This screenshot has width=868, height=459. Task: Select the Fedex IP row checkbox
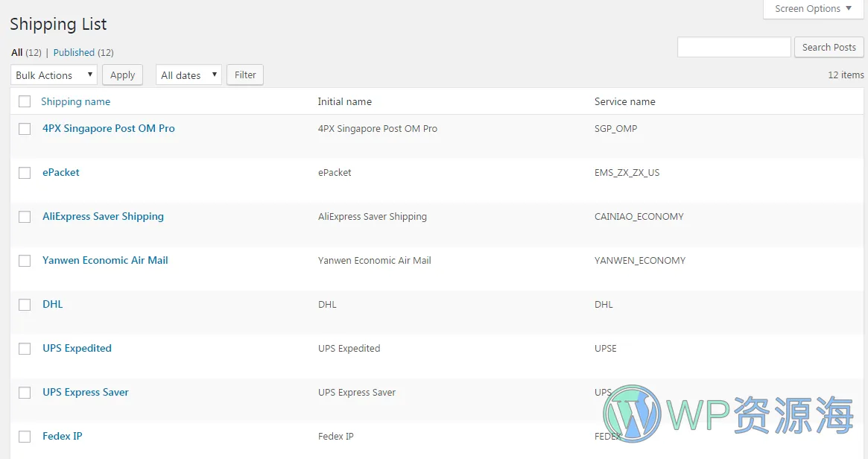point(25,437)
